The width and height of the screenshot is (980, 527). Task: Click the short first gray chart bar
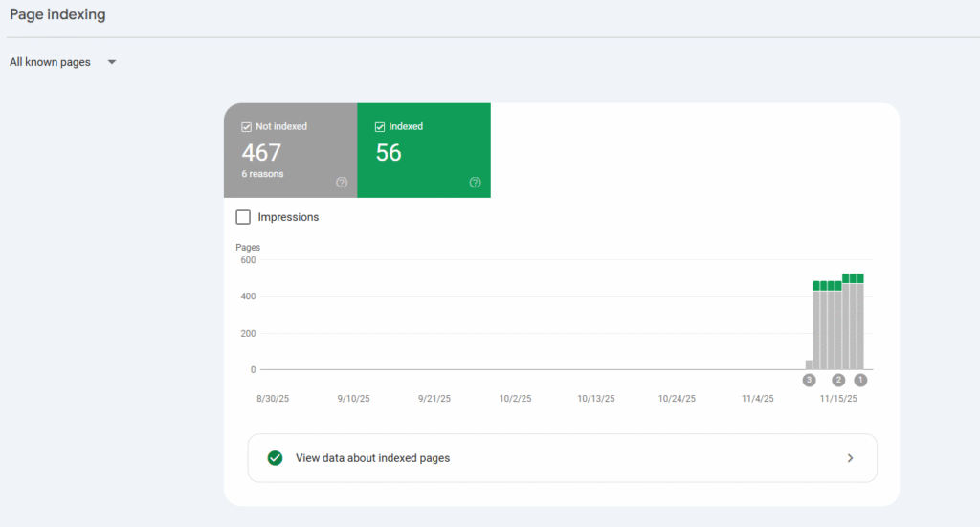[x=809, y=364]
